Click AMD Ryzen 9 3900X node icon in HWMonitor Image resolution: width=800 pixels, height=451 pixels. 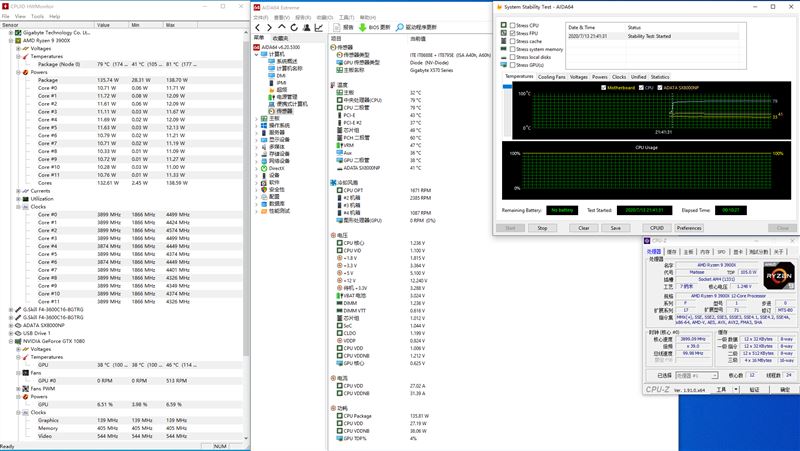pyautogui.click(x=18, y=40)
